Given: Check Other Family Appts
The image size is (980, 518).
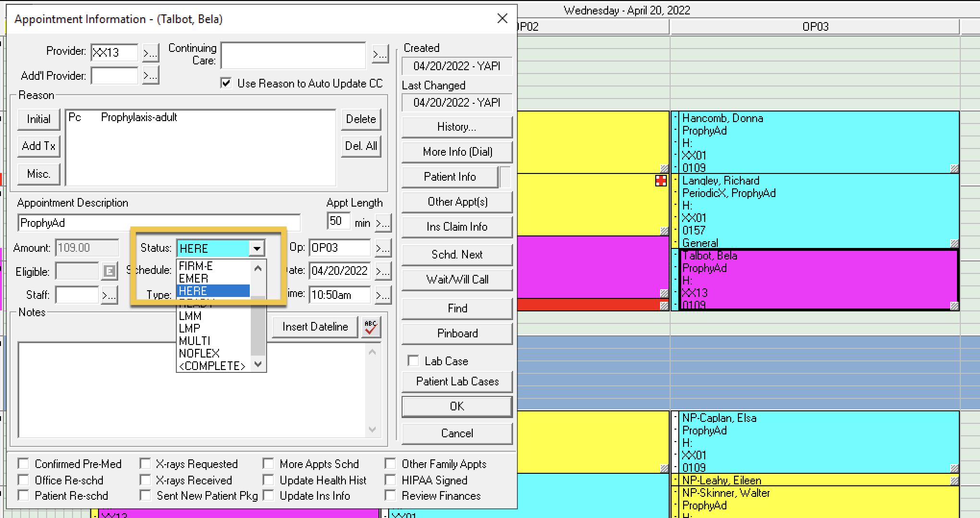Looking at the screenshot, I should 390,464.
